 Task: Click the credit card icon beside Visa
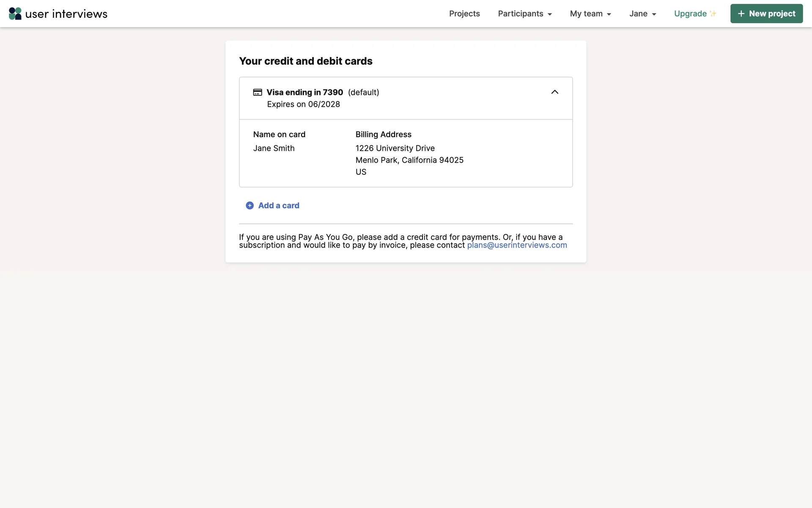pyautogui.click(x=258, y=92)
